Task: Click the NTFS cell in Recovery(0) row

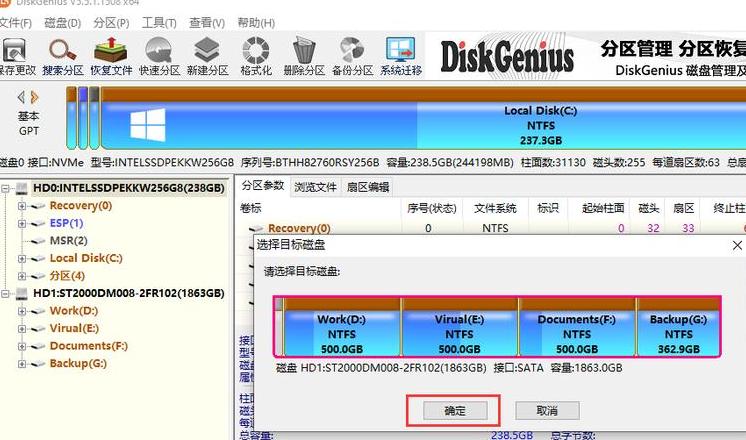Action: [495, 228]
